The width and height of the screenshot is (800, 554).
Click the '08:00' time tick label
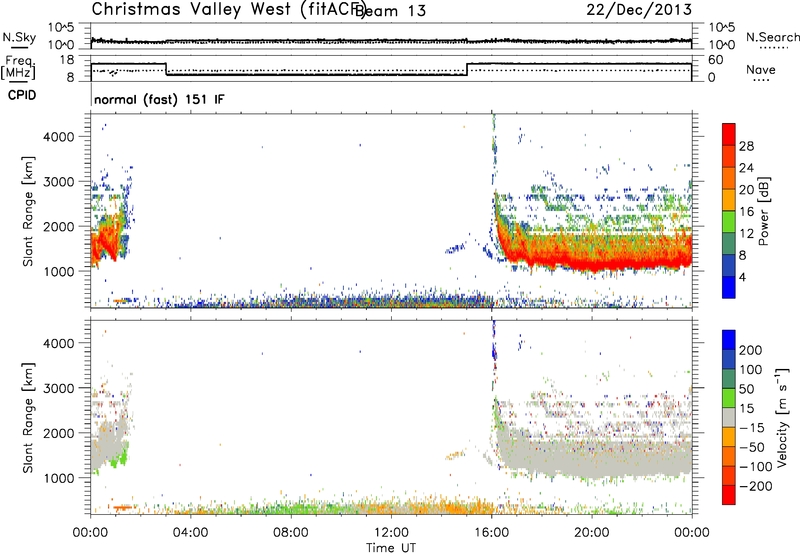tap(291, 533)
